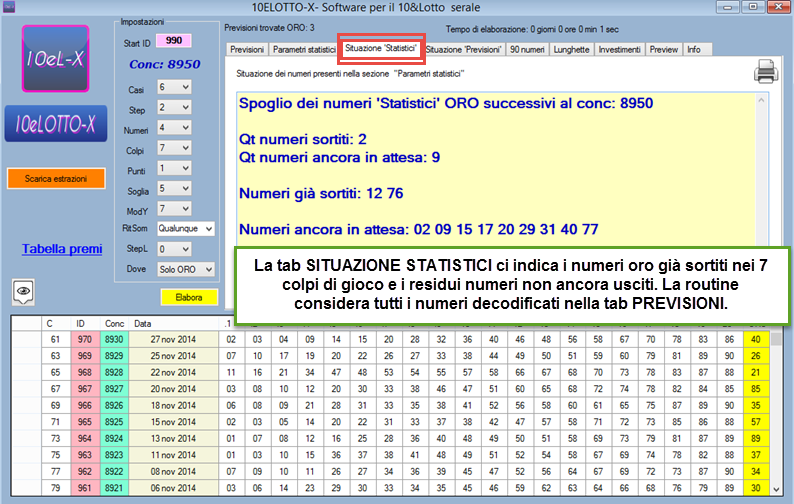Click the yellow ORO cell 40
Screen dimensions: 794x504
(x=756, y=339)
